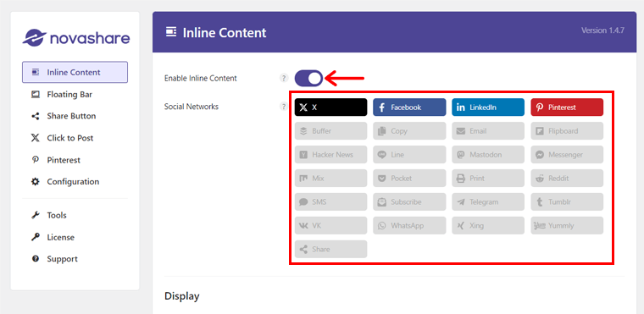
Task: Open the Configuration menu item
Action: [x=75, y=181]
